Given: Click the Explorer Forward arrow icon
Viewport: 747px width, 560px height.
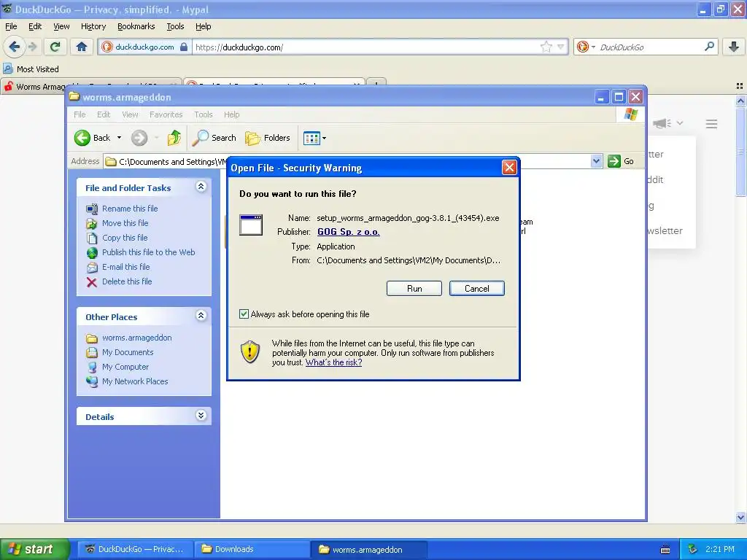Looking at the screenshot, I should point(139,138).
